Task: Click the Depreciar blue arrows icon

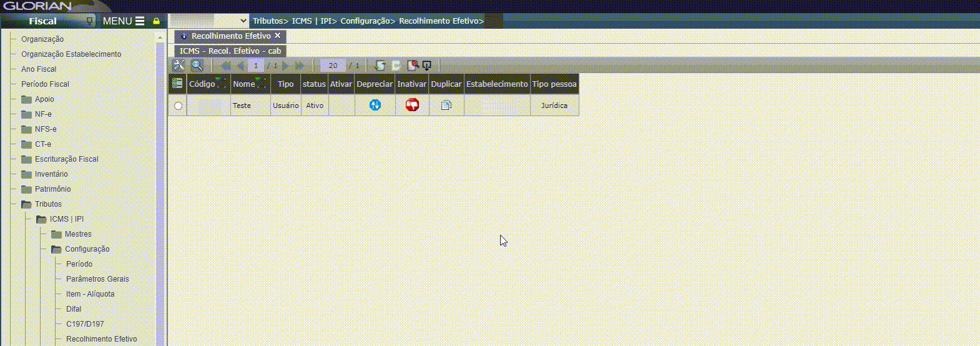Action: click(x=375, y=105)
